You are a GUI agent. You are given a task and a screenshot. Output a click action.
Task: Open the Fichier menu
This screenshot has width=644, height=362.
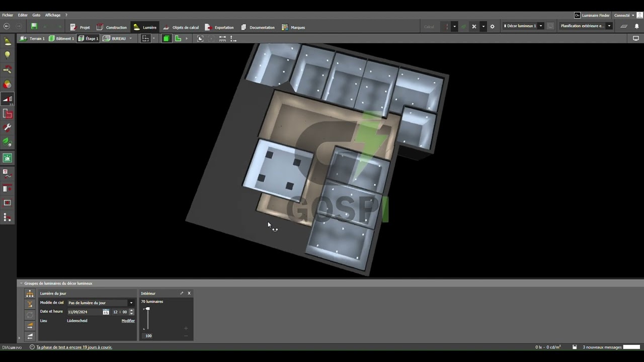[x=8, y=15]
